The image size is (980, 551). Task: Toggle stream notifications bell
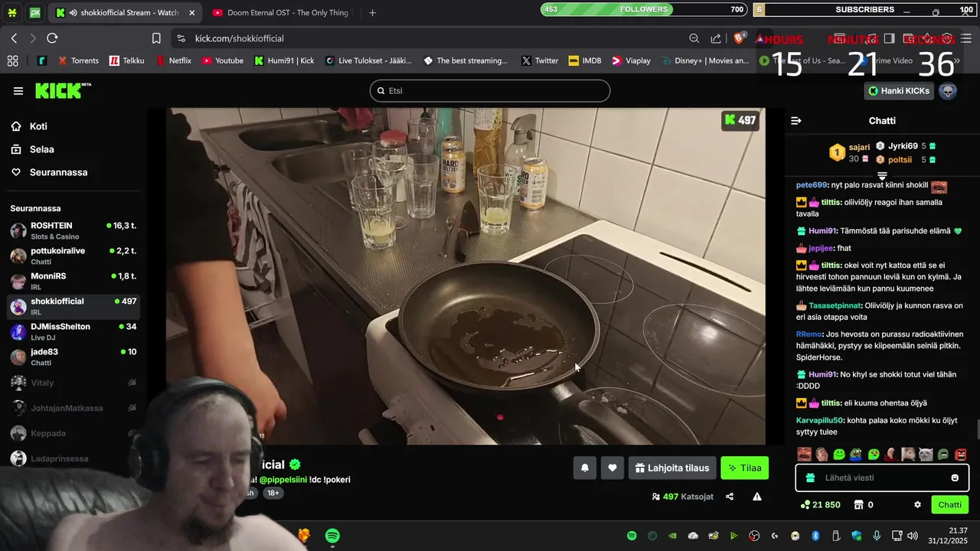click(x=584, y=468)
